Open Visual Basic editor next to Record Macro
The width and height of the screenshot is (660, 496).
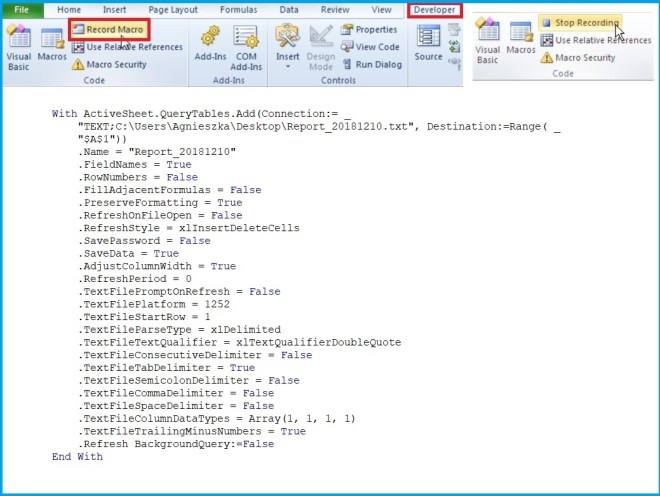pyautogui.click(x=19, y=48)
